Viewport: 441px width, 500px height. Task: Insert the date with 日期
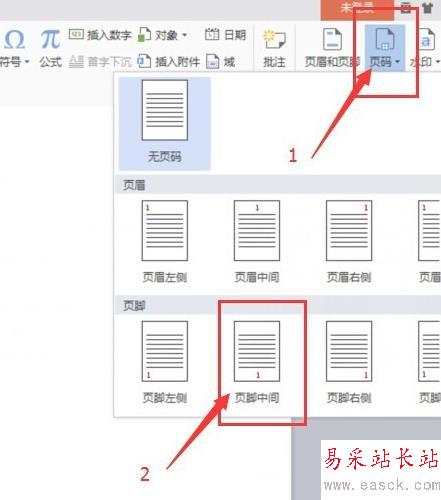coord(225,35)
